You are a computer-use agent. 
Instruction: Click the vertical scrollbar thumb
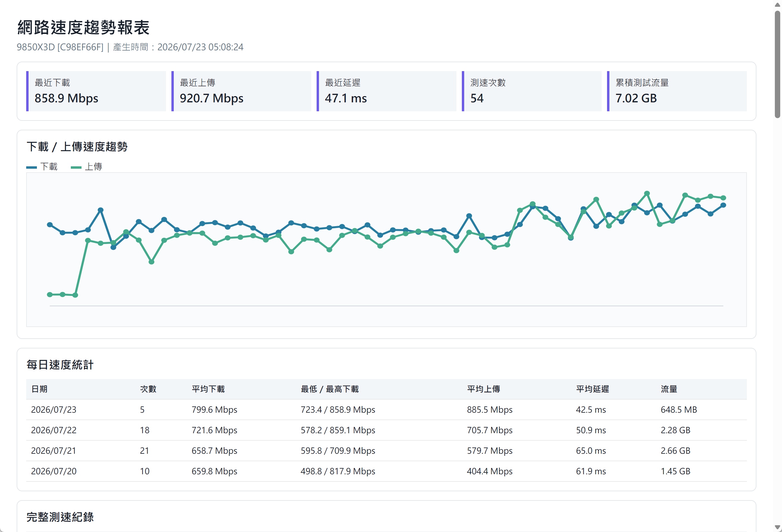pyautogui.click(x=777, y=64)
